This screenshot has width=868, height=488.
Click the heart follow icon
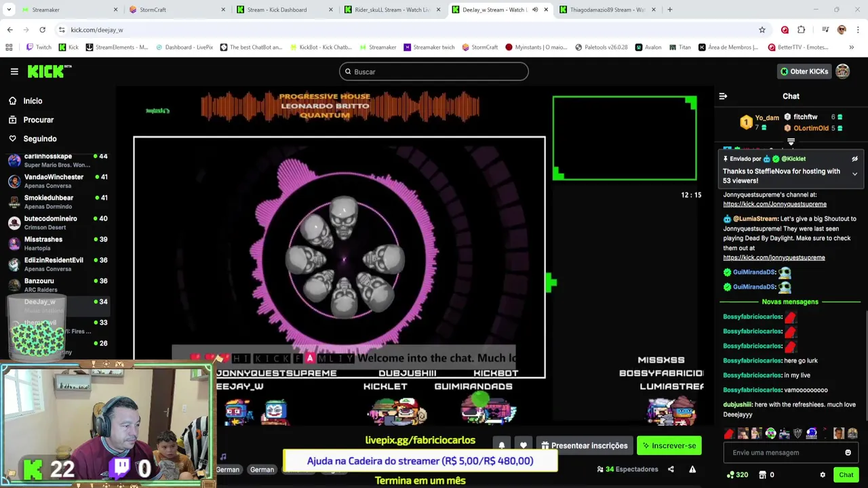tap(523, 445)
